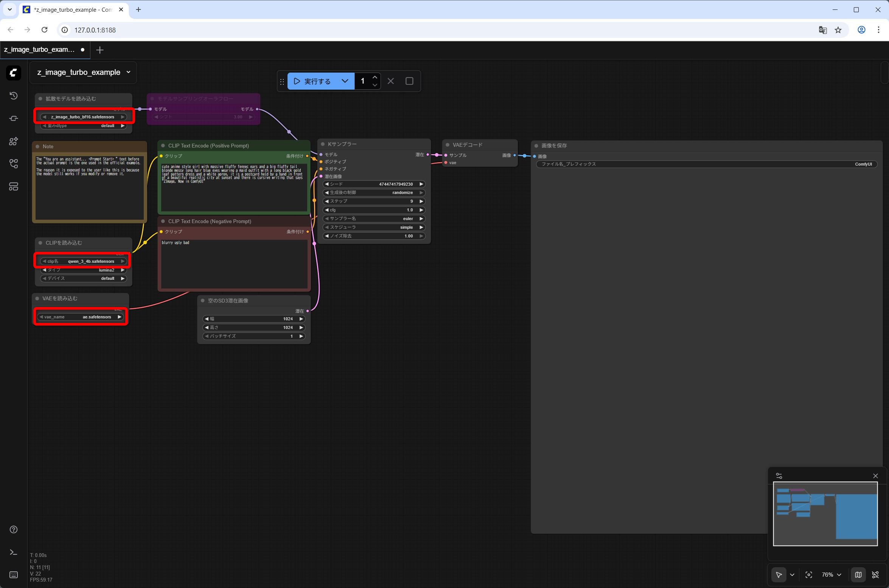
Task: Open the queue history sidebar icon
Action: [14, 96]
